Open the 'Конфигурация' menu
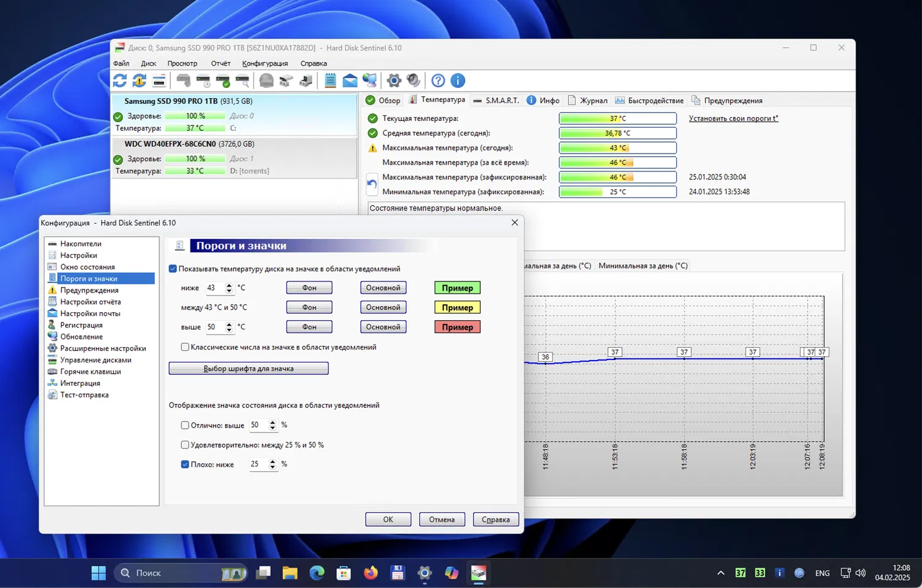Screen dimensions: 922x588 (265, 63)
